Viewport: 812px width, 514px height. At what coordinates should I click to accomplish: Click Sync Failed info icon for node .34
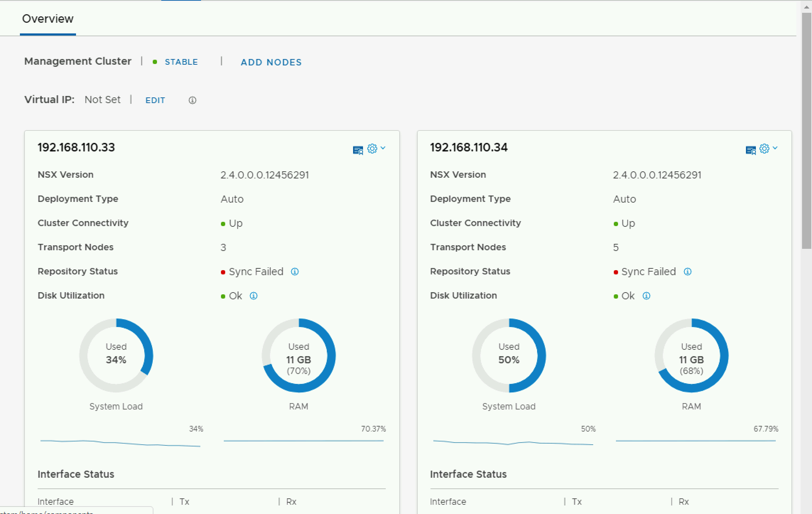(x=688, y=272)
